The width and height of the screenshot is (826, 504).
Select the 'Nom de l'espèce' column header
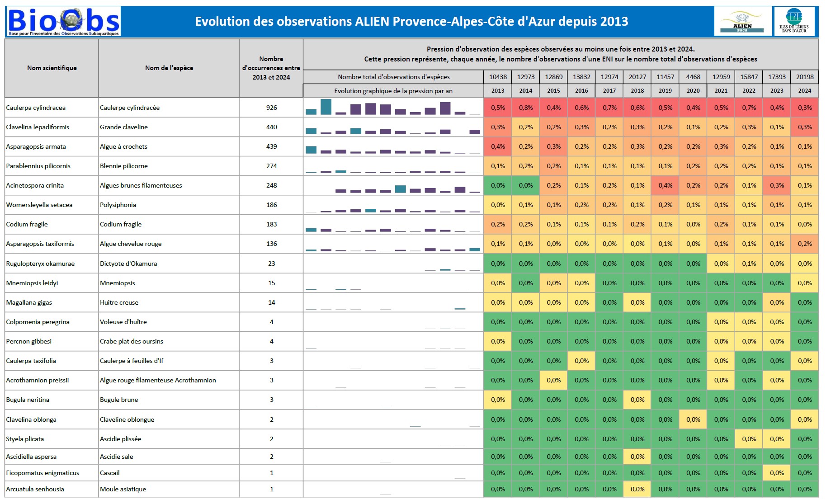point(169,68)
